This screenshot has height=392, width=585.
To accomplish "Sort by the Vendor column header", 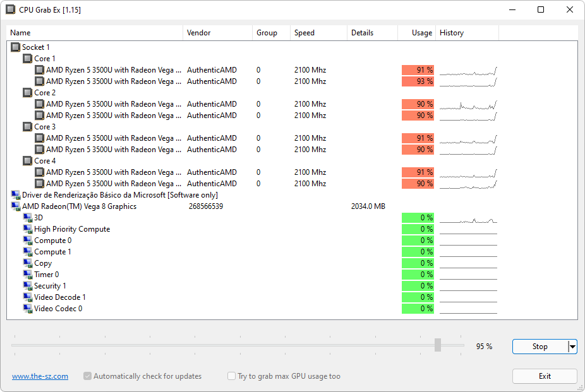I will (x=217, y=33).
